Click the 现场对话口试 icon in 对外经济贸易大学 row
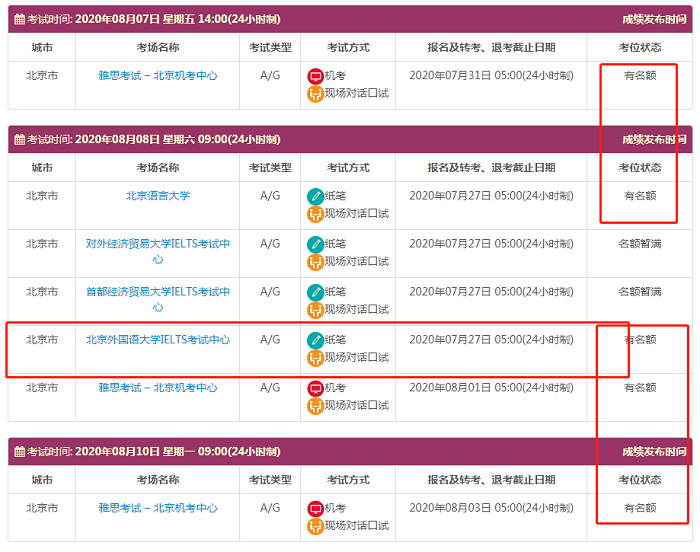This screenshot has height=552, width=700. point(315,262)
